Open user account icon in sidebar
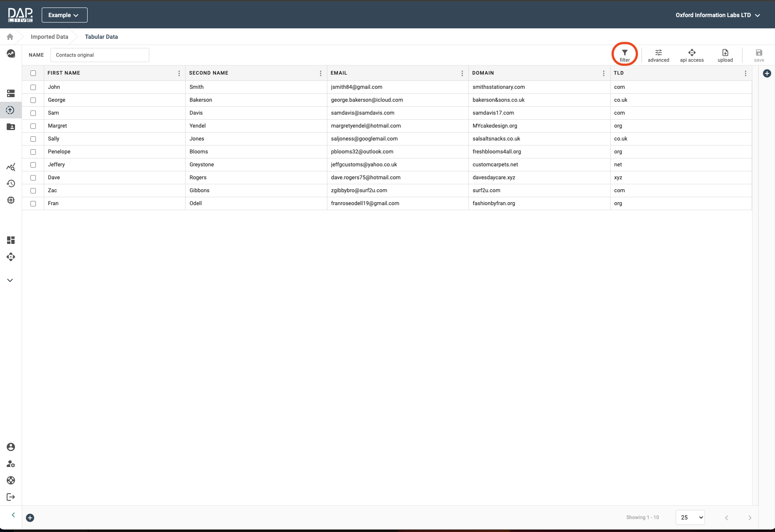 click(11, 447)
